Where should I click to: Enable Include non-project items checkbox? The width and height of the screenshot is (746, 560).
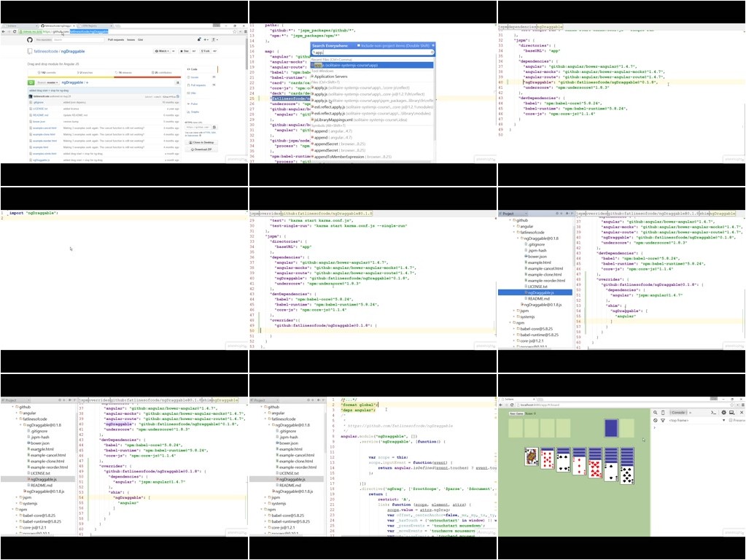pyautogui.click(x=359, y=46)
